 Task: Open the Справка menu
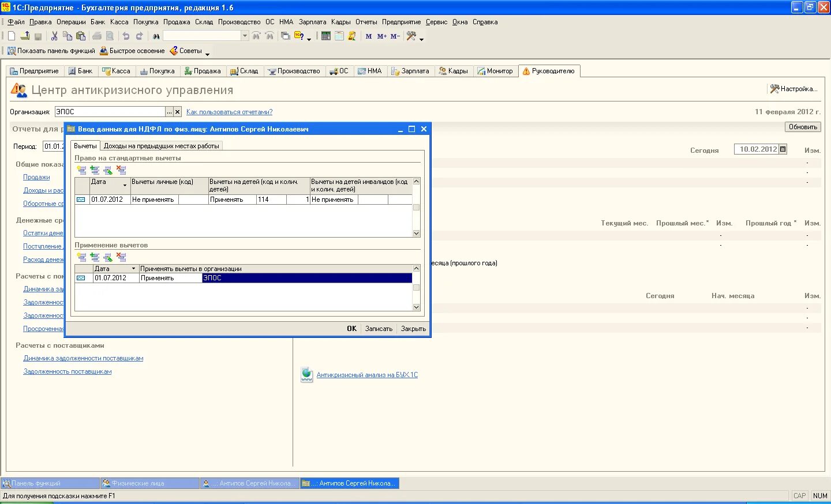coord(485,22)
